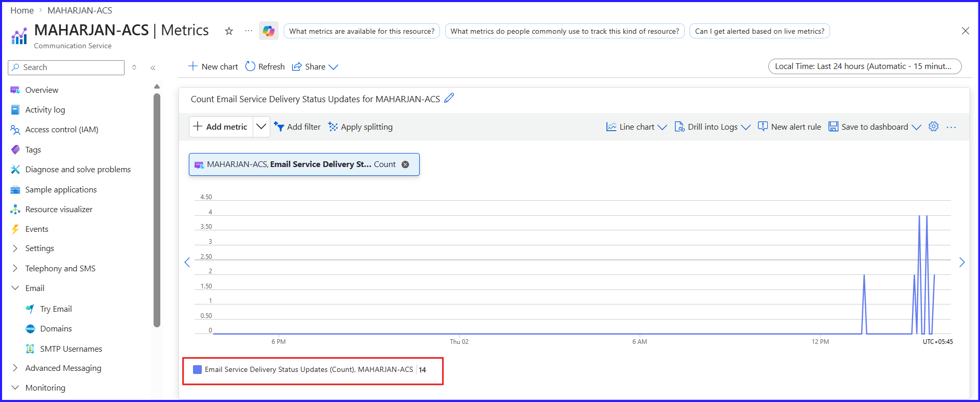Open Drill into Logs dropdown
980x402 pixels.
click(x=712, y=127)
